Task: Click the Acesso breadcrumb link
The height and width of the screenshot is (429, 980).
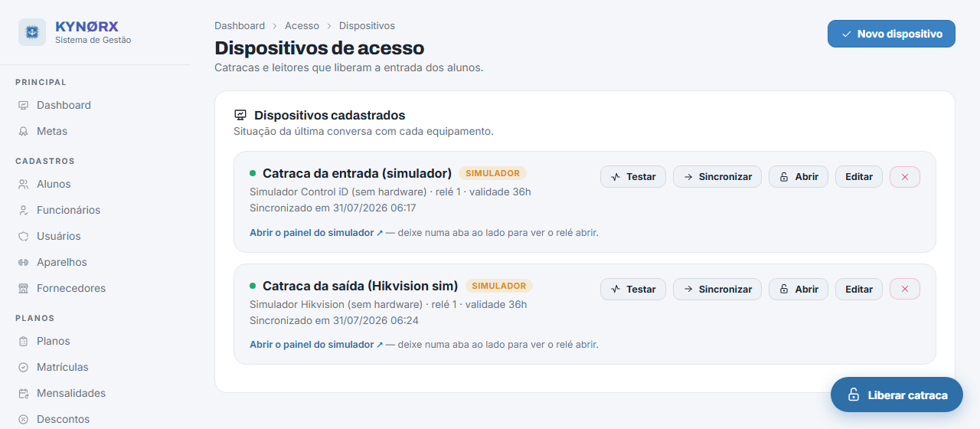Action: pos(302,26)
